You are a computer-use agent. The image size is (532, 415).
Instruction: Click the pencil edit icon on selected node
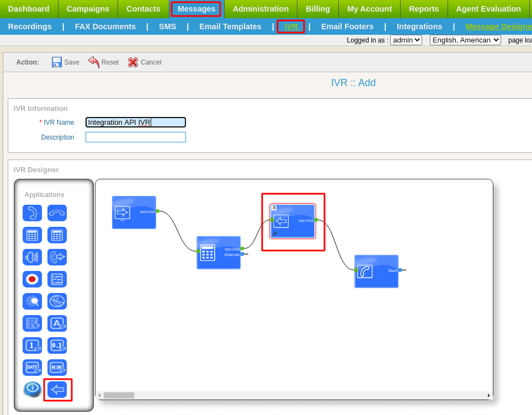[x=275, y=233]
